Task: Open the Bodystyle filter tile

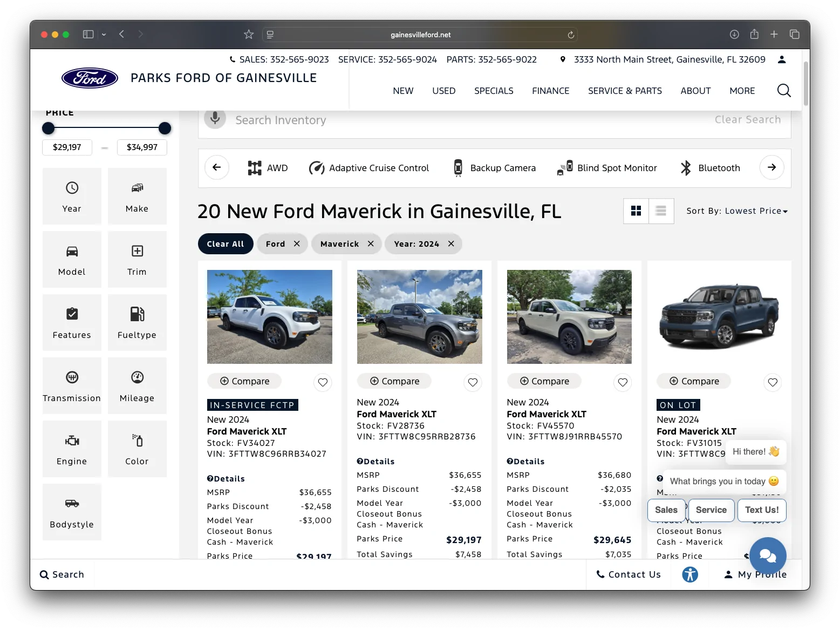Action: click(x=72, y=512)
